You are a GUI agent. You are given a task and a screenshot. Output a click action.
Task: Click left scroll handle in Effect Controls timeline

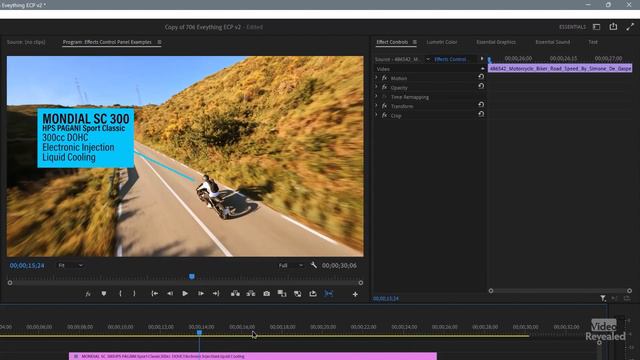(x=491, y=291)
